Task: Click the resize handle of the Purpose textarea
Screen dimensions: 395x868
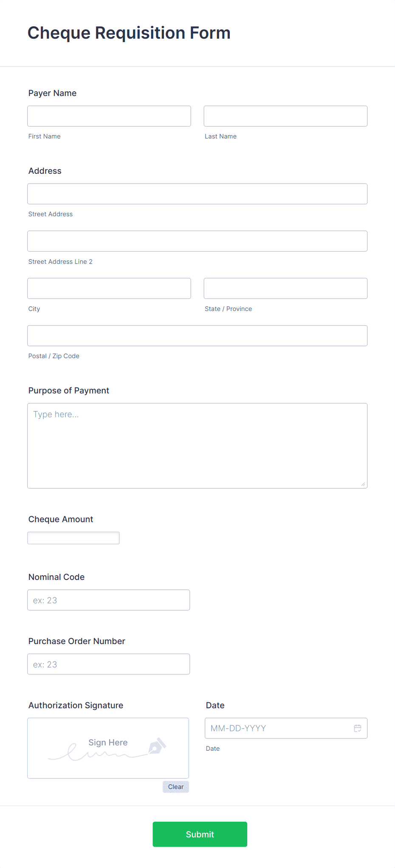Action: [x=364, y=484]
